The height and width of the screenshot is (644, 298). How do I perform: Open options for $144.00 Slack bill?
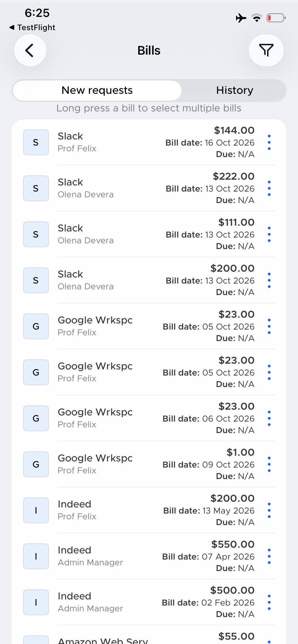point(269,142)
